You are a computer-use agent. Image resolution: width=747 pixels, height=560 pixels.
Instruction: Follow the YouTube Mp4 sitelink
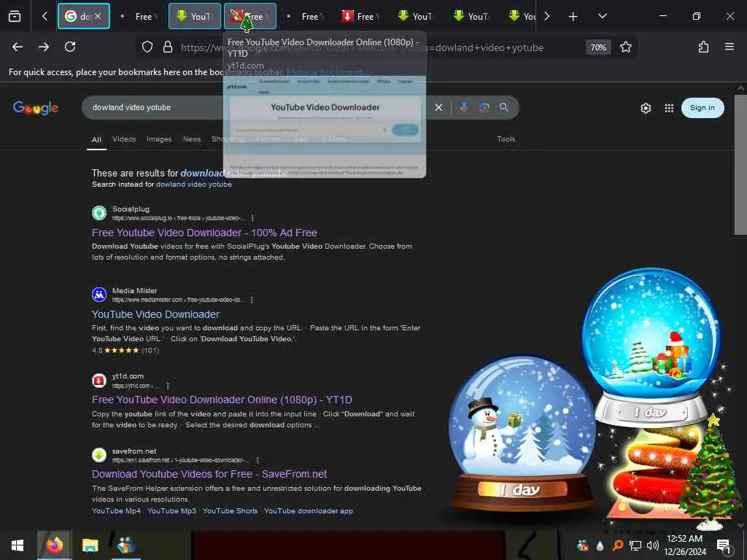(116, 511)
